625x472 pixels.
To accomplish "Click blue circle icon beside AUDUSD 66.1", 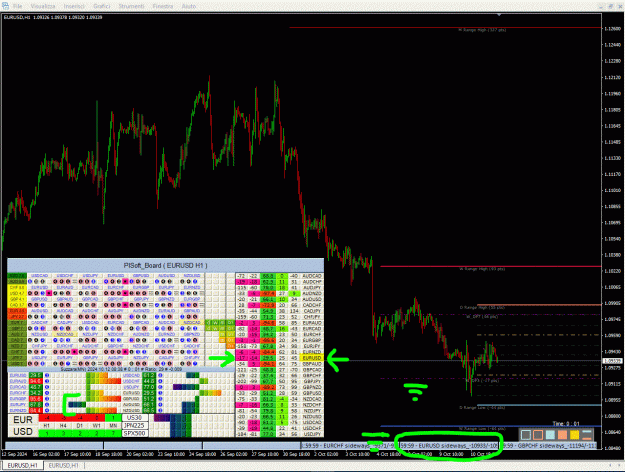I will point(160,405).
